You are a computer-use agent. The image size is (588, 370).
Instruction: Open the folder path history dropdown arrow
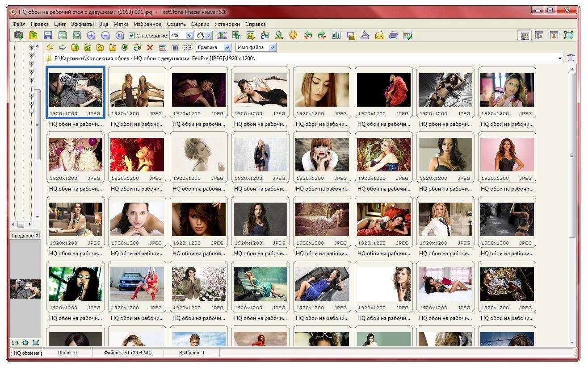tap(560, 58)
